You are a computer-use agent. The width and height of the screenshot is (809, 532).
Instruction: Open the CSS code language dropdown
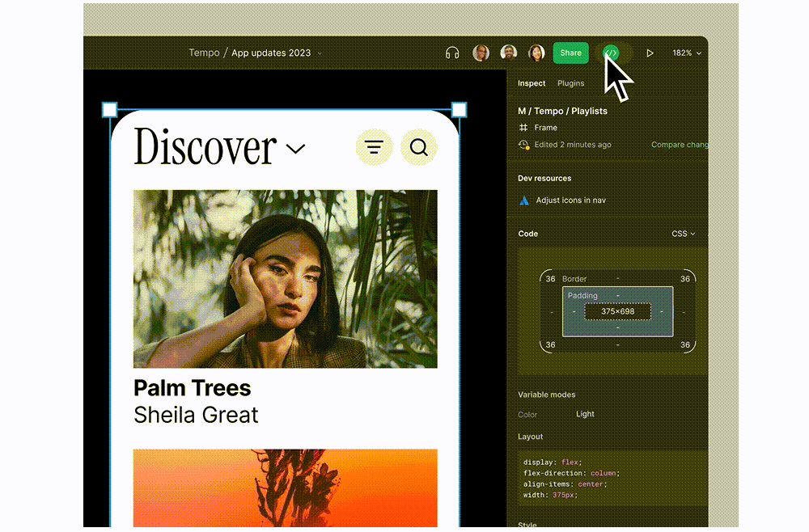[683, 234]
